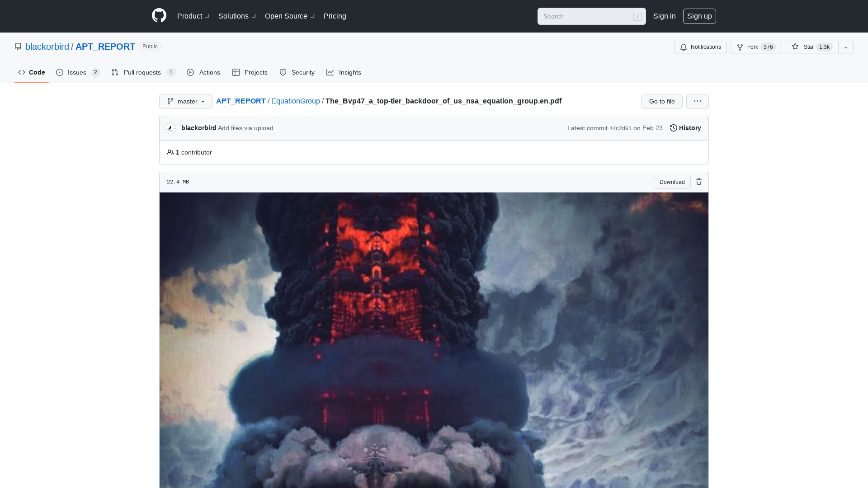Open the blackorbird owner profile link
This screenshot has width=868, height=488.
47,47
